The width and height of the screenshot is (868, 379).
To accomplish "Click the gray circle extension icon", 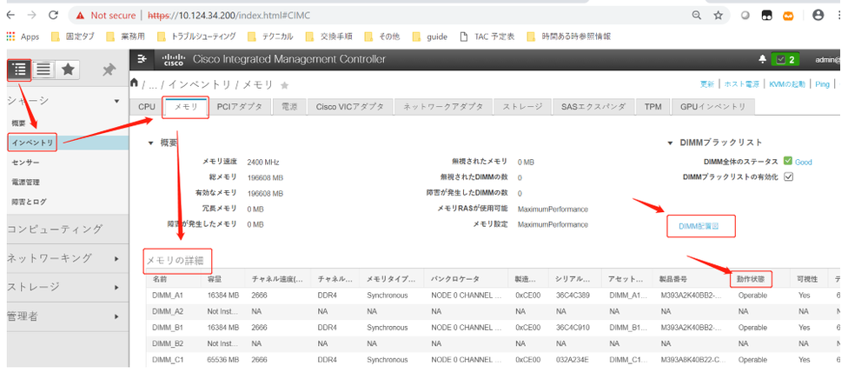I will (745, 16).
